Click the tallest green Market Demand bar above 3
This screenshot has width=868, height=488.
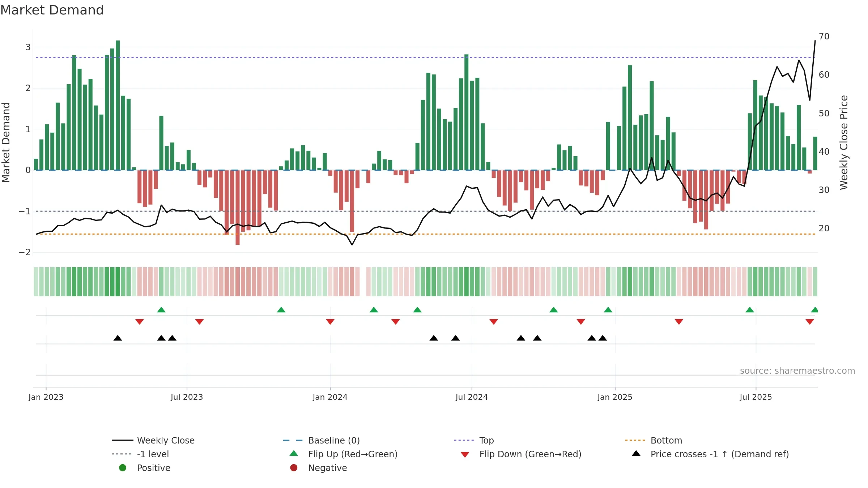click(x=118, y=105)
